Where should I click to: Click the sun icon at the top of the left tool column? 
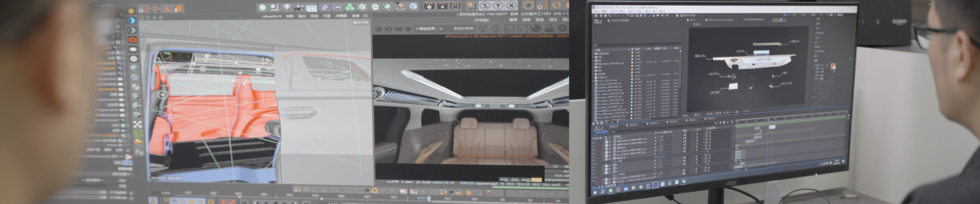pos(131,11)
